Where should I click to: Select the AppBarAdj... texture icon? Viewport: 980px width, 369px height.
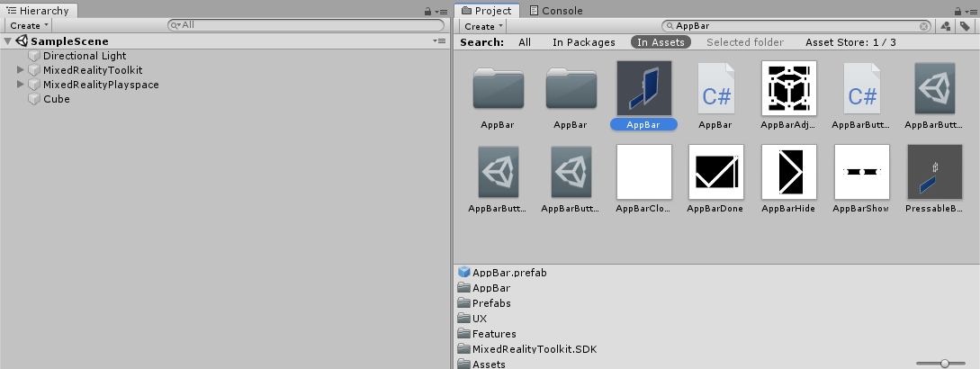point(788,88)
